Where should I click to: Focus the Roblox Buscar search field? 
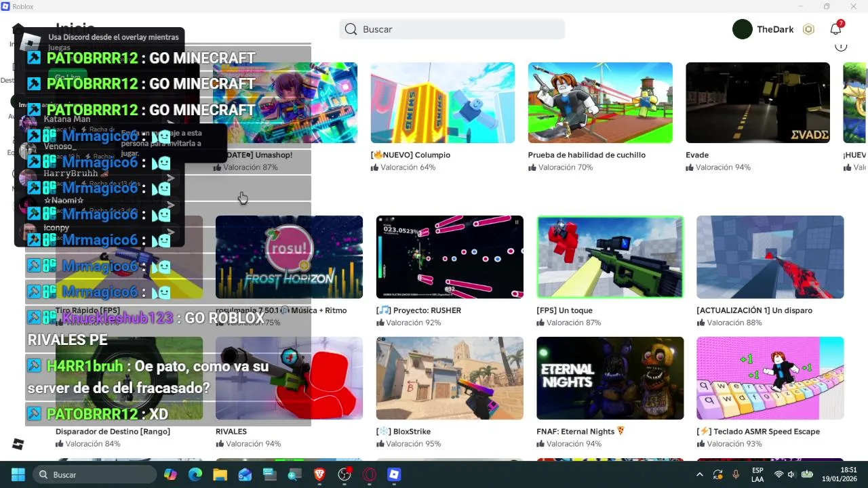pos(452,29)
